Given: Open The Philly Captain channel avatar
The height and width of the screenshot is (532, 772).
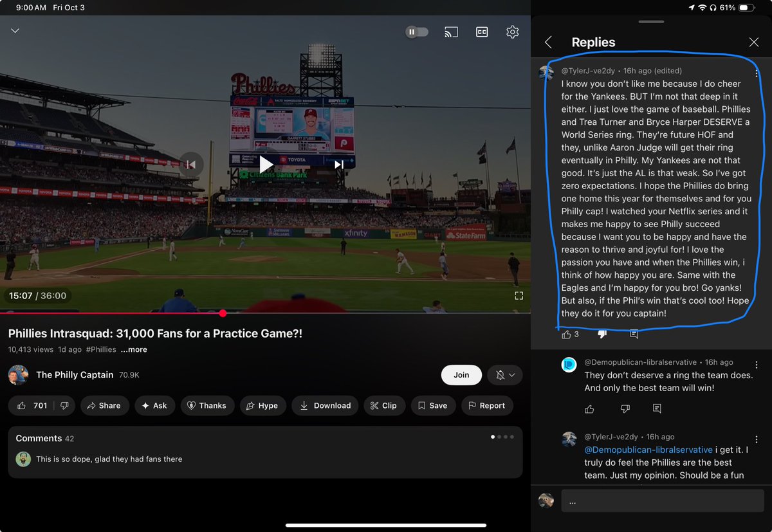Looking at the screenshot, I should [x=18, y=375].
